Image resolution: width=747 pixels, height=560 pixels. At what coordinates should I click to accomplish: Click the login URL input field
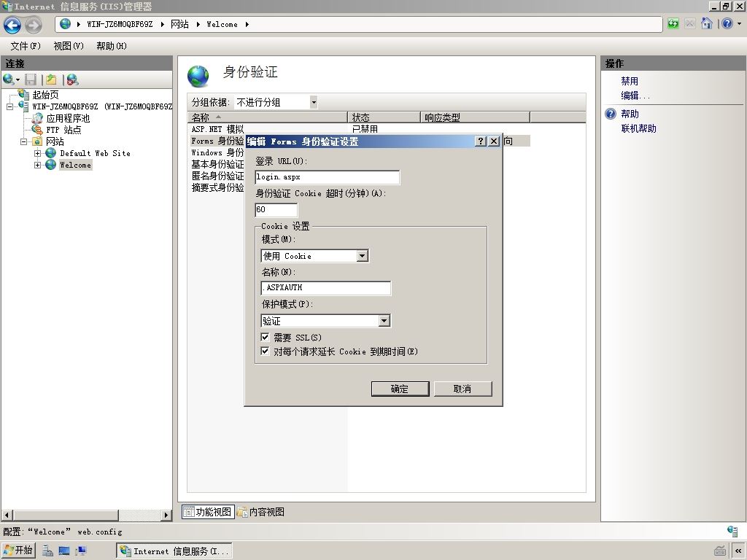click(328, 177)
